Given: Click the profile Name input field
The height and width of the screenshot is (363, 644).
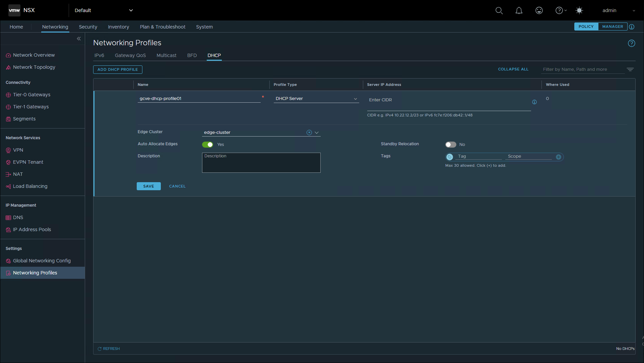Looking at the screenshot, I should [x=199, y=99].
